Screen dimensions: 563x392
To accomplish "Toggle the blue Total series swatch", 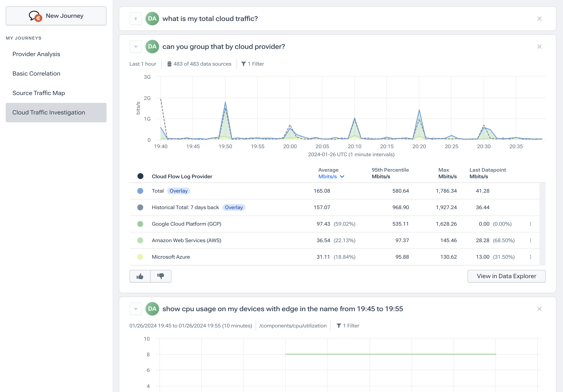I will 140,191.
